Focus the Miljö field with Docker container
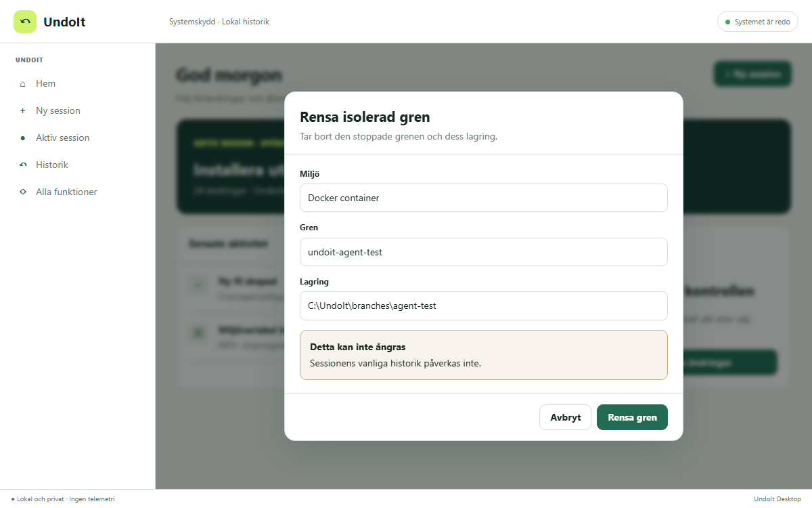This screenshot has height=508, width=812. tap(484, 198)
